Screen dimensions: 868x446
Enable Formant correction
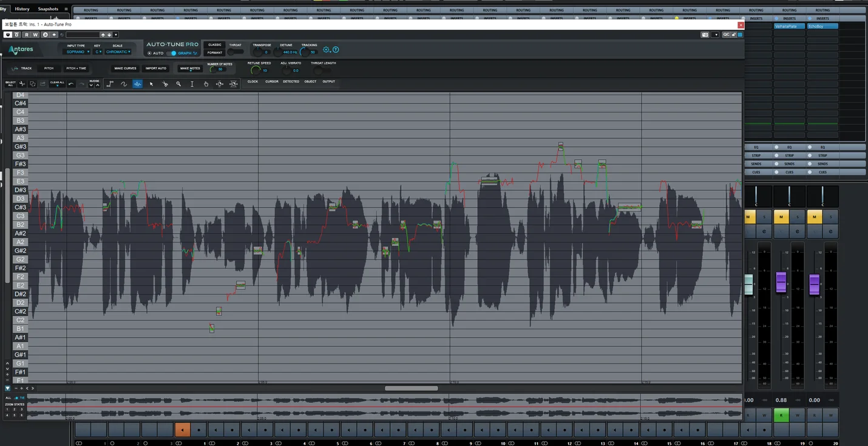click(214, 53)
